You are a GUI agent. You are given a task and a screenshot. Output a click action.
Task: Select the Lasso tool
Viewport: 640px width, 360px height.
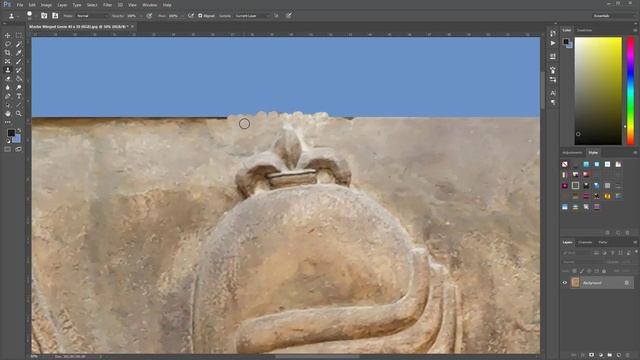click(7, 44)
